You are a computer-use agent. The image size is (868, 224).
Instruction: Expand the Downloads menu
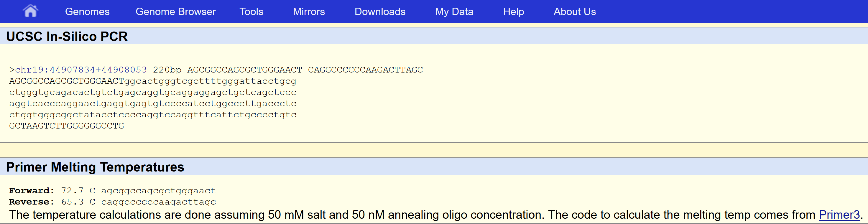click(380, 11)
